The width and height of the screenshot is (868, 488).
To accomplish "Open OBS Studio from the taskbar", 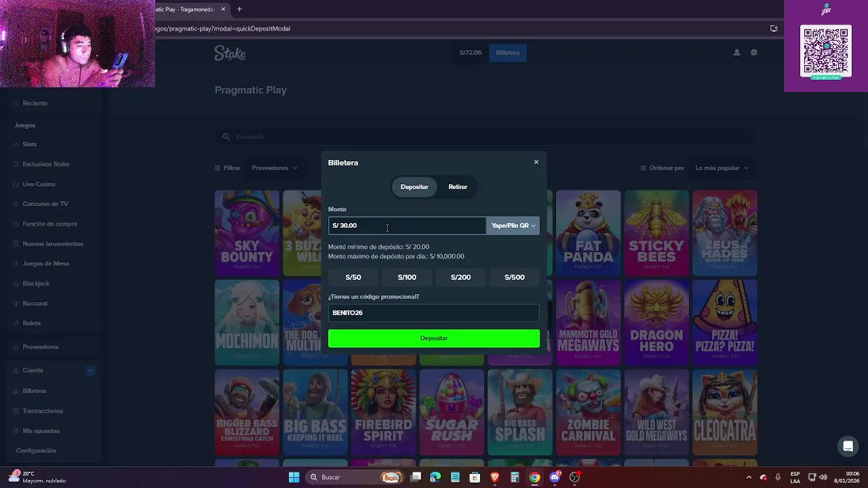I will [x=574, y=477].
